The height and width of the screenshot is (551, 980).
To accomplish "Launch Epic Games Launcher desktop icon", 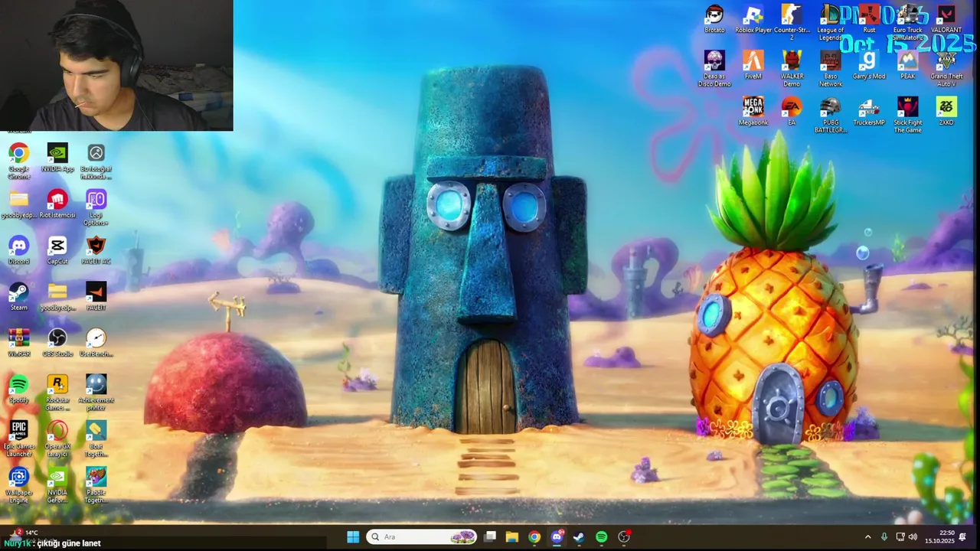I will click(18, 440).
